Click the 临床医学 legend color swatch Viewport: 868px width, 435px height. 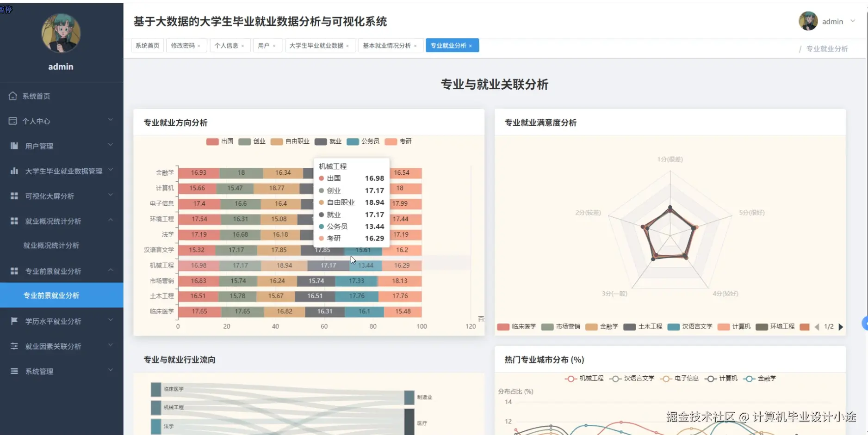[502, 327]
